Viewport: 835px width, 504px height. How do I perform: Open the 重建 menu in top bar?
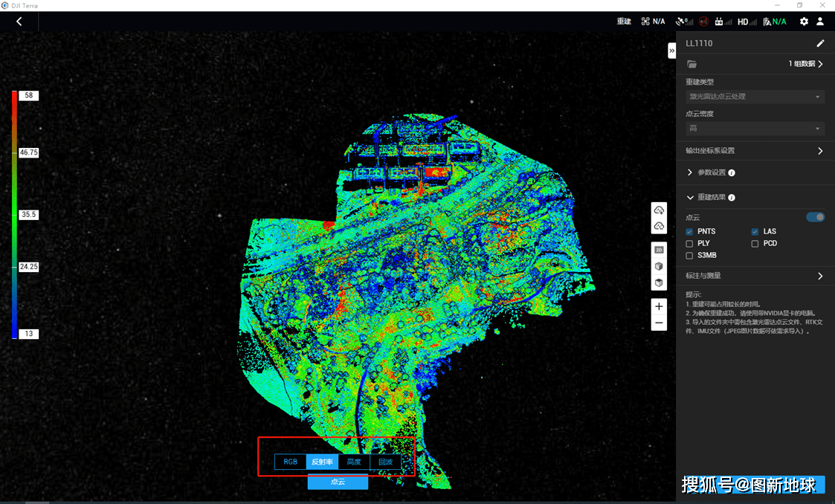[x=624, y=22]
